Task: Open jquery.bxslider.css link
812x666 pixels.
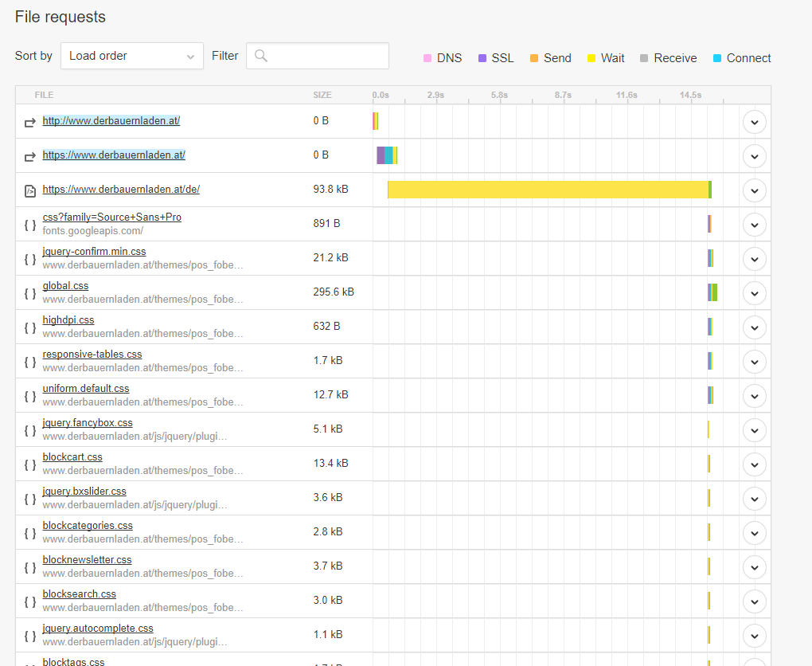Action: coord(84,491)
